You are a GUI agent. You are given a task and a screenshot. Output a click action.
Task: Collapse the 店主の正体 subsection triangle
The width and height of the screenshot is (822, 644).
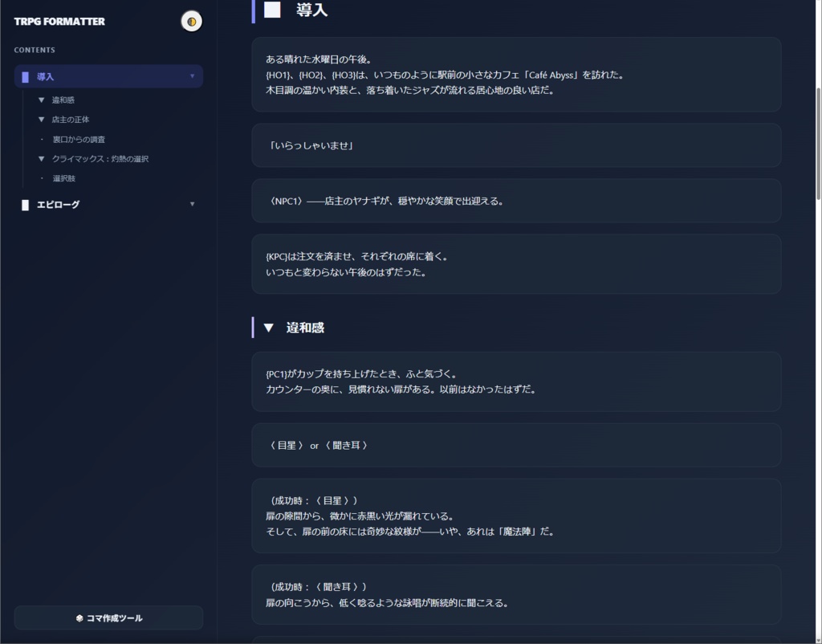41,120
